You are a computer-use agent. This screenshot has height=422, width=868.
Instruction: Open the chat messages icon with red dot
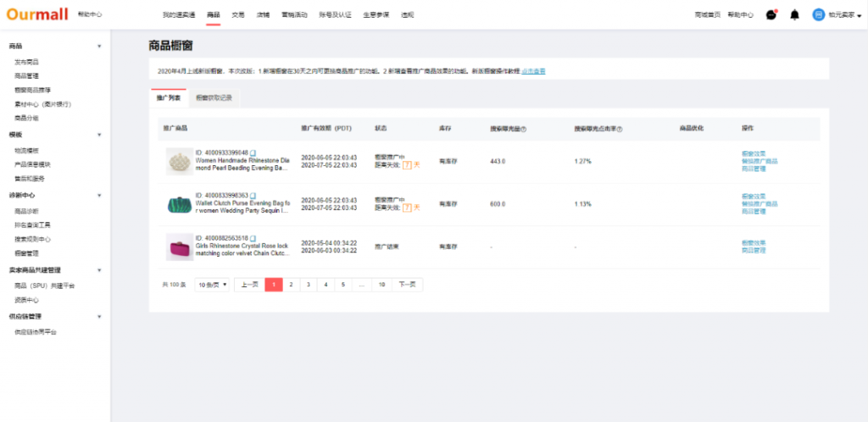pyautogui.click(x=771, y=14)
